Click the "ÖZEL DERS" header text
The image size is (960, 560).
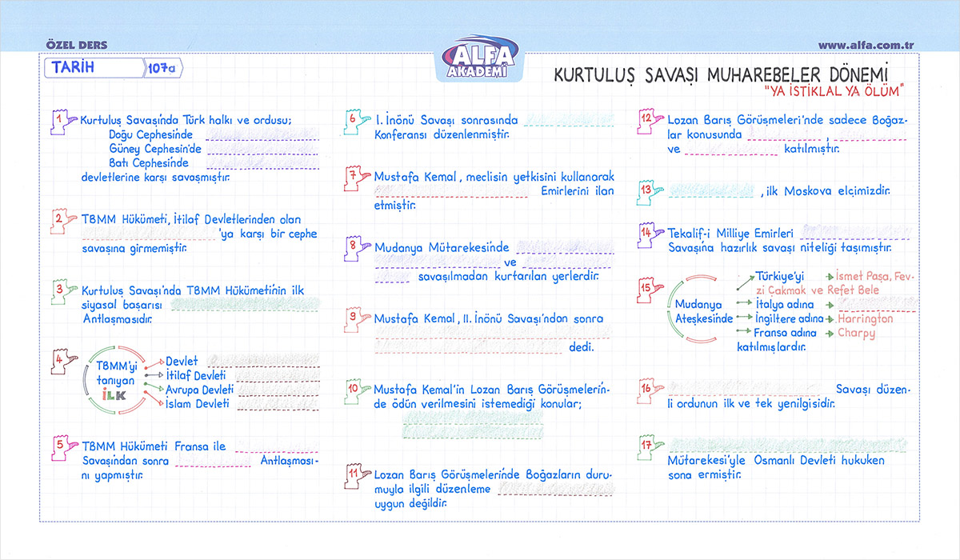click(78, 46)
